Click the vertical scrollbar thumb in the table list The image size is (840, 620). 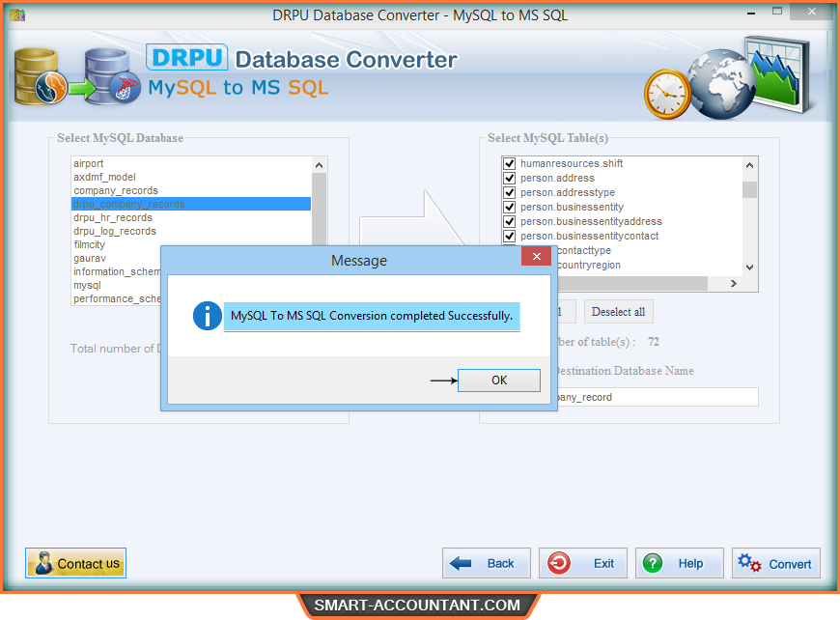[749, 189]
